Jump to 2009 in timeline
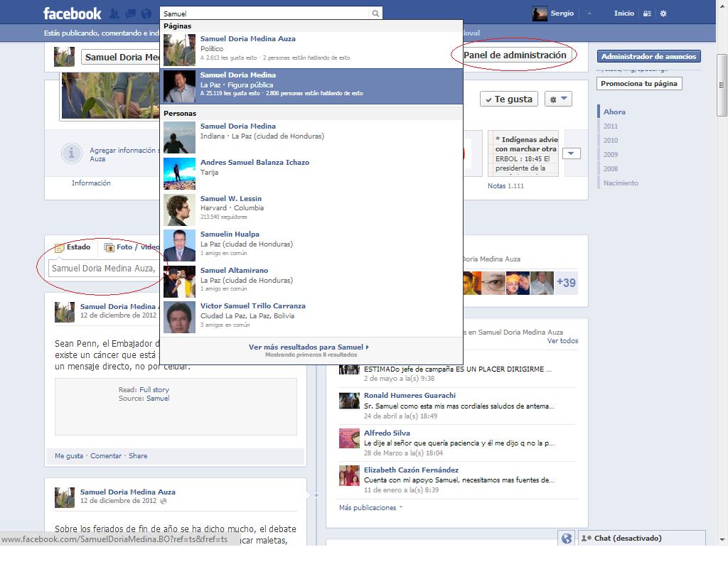This screenshot has height=584, width=728. (x=610, y=154)
